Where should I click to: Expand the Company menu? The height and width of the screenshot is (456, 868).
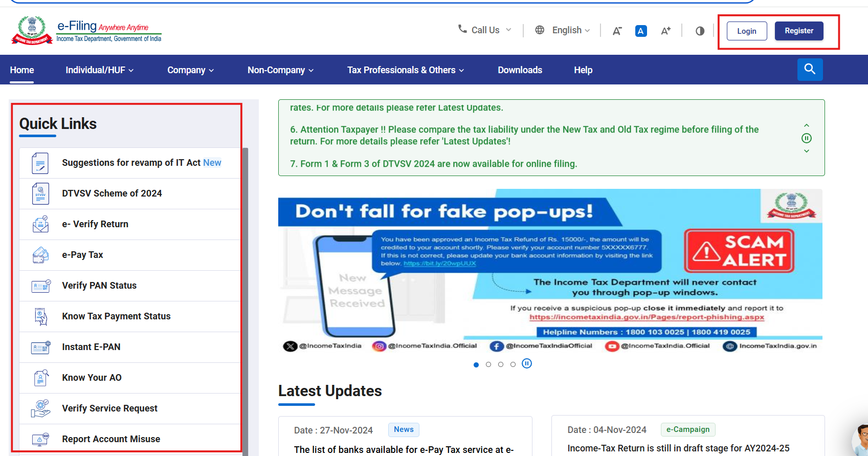click(191, 70)
